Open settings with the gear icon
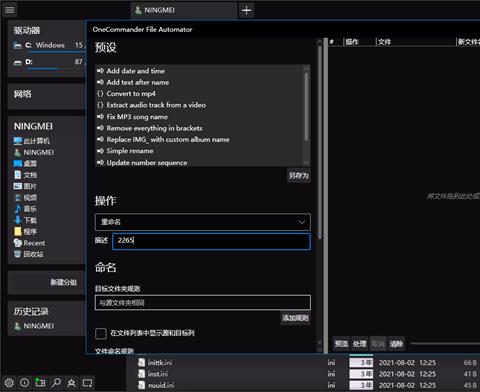The height and width of the screenshot is (392, 480). coord(9,382)
